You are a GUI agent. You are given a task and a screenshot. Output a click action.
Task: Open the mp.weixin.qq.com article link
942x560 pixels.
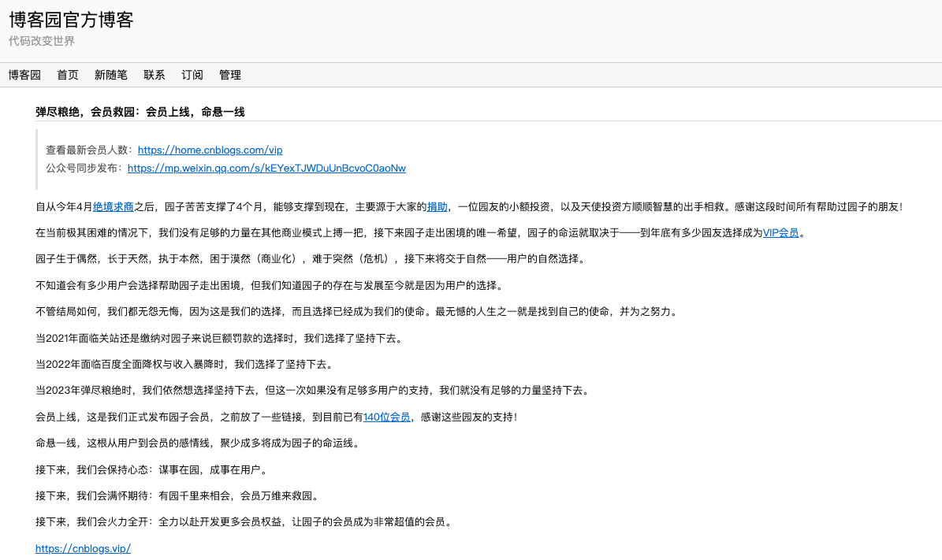266,168
